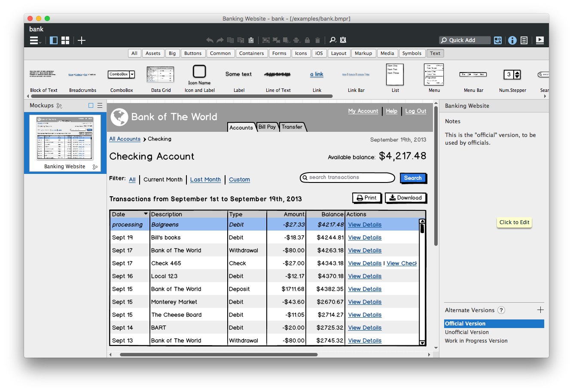Switch to the mockups grid view
The image size is (573, 392).
(x=65, y=40)
